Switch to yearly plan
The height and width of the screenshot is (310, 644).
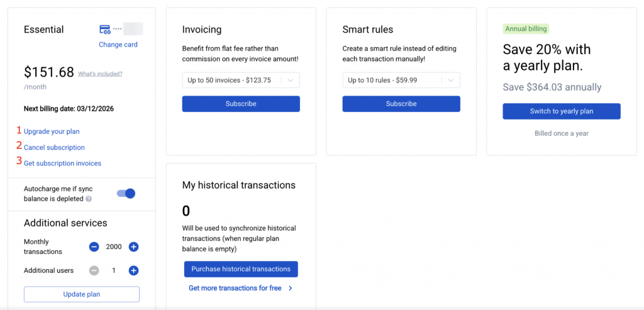pyautogui.click(x=562, y=111)
